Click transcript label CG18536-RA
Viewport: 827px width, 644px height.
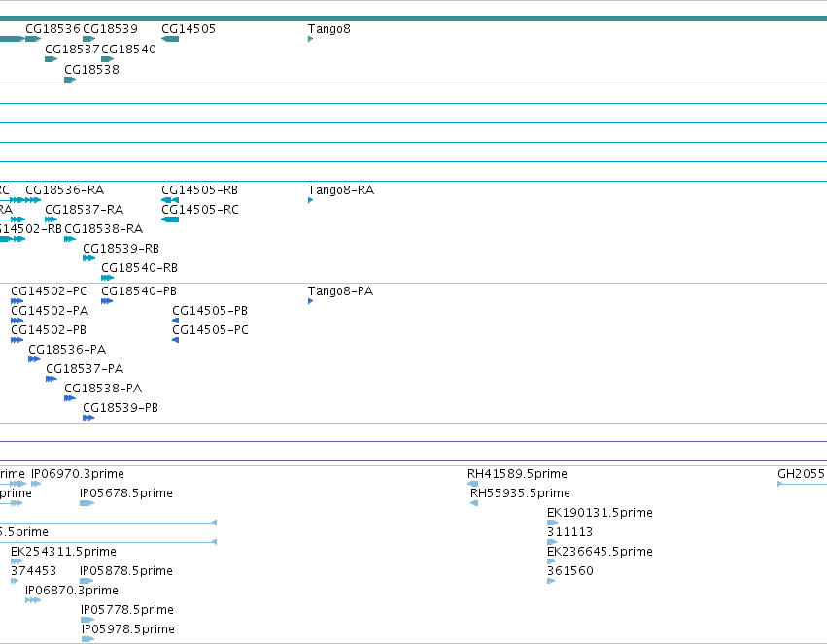pyautogui.click(x=65, y=190)
